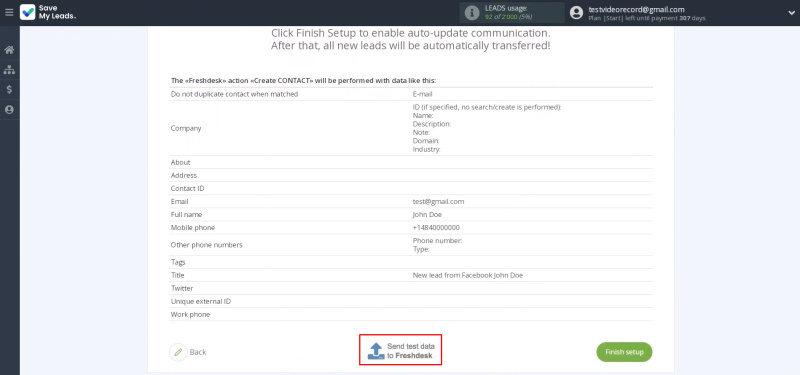
Task: Click the 'Phone number:' field text
Action: click(438, 241)
